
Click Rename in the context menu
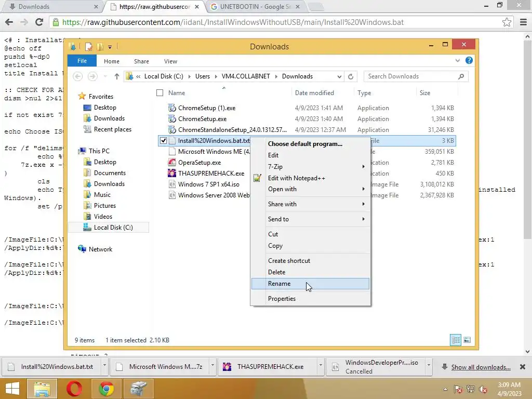coord(310,284)
